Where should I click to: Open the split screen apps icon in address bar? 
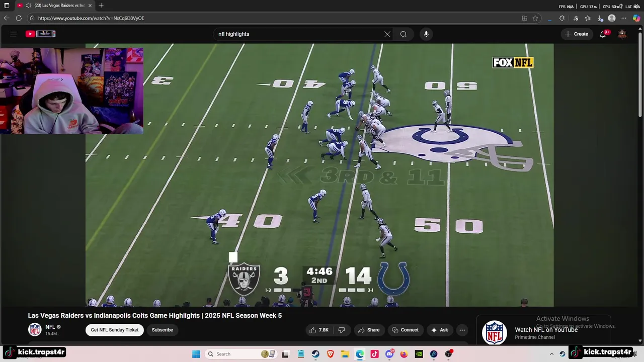point(524,18)
